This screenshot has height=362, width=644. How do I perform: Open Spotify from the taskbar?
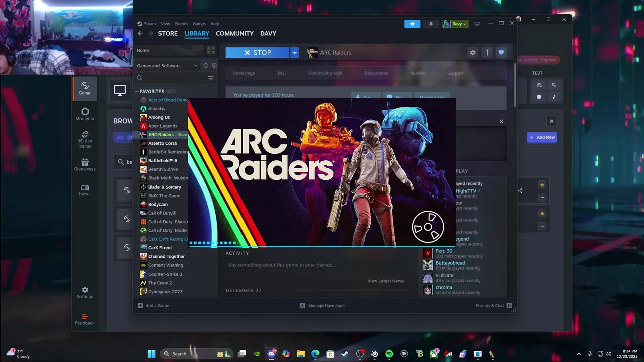389,354
